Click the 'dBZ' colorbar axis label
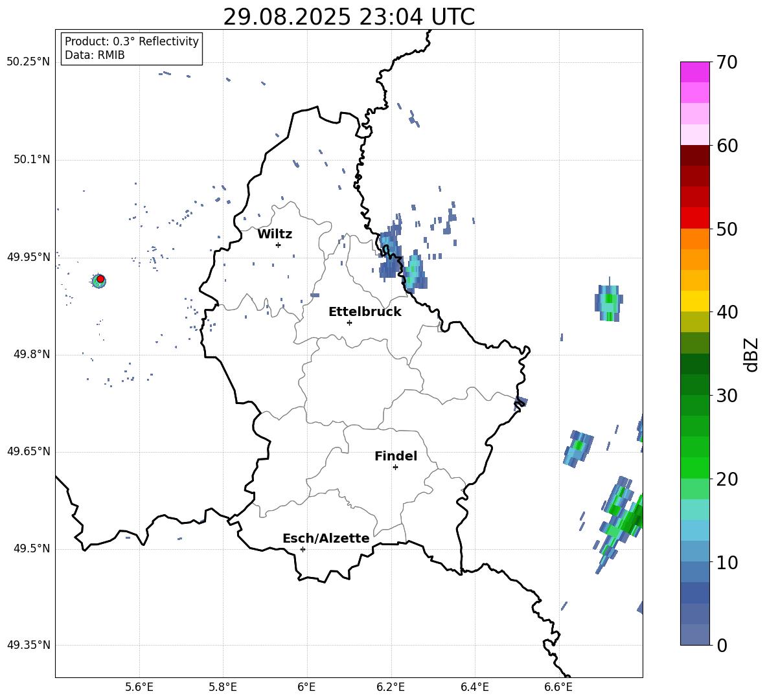Image resolution: width=767 pixels, height=700 pixels. (x=751, y=354)
